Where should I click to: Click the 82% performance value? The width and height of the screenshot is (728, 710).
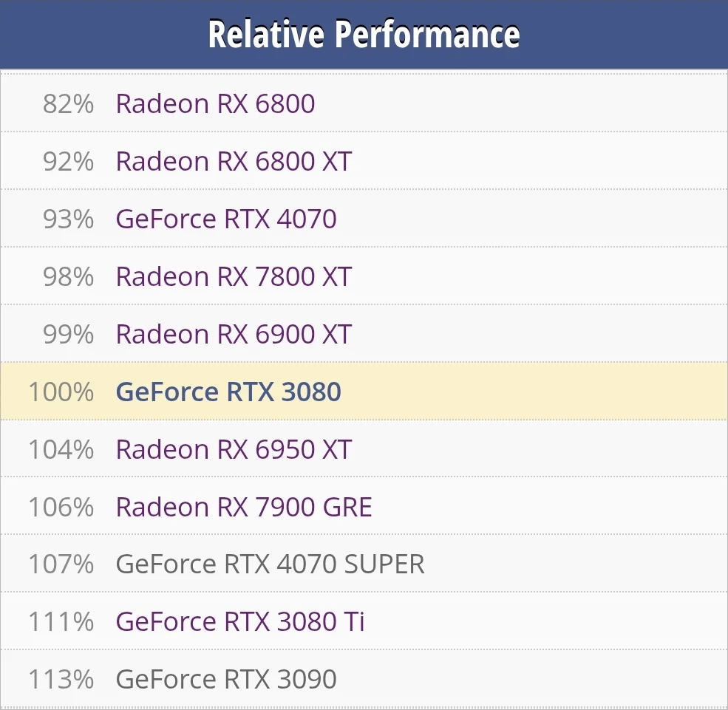68,104
